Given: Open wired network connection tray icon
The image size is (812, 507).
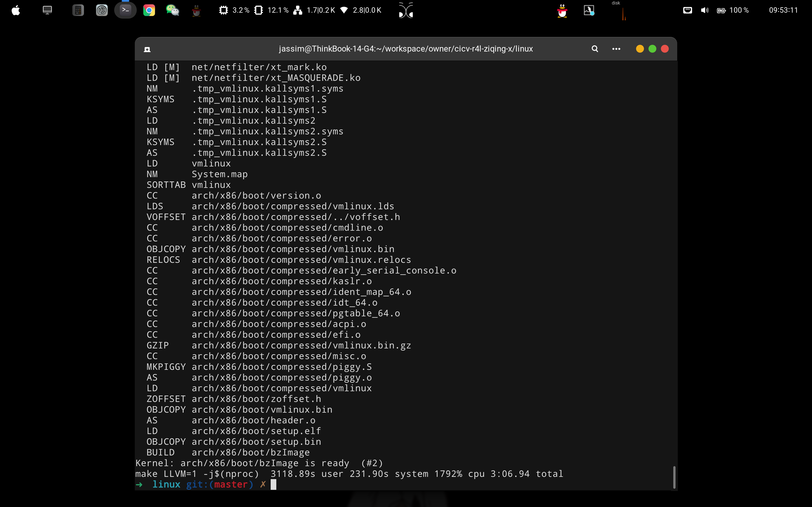Looking at the screenshot, I should pos(687,10).
